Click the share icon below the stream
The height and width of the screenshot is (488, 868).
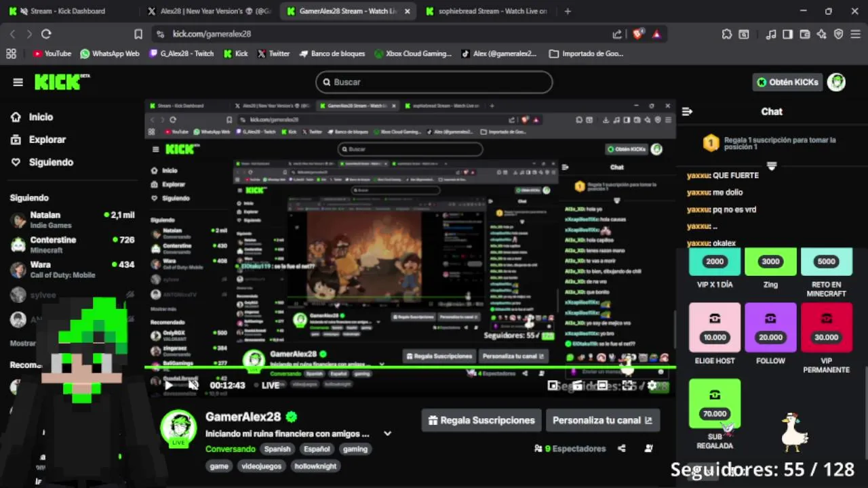click(x=621, y=448)
